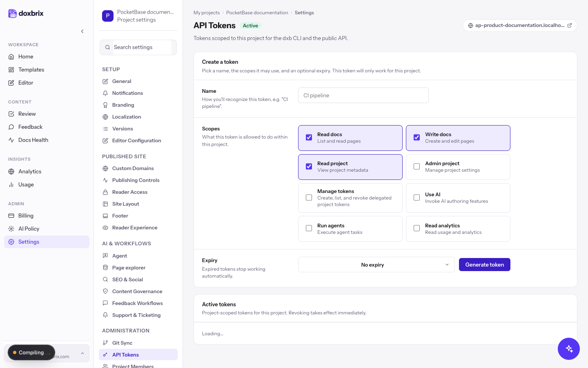Click the Reader Access lock icon
Viewport: 588px width, 368px height.
click(105, 192)
